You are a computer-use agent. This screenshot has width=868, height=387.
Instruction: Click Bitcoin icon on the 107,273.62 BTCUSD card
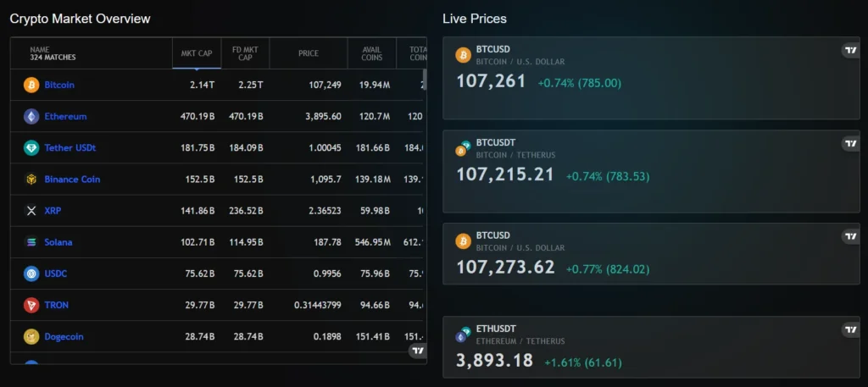tap(464, 241)
